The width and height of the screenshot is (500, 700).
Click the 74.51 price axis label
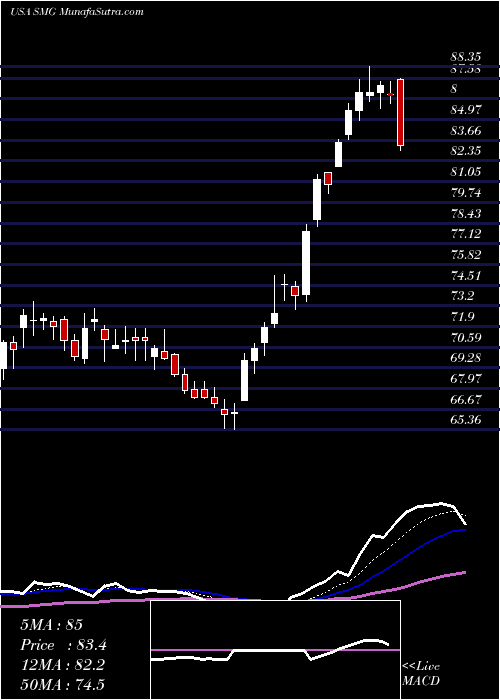(466, 276)
